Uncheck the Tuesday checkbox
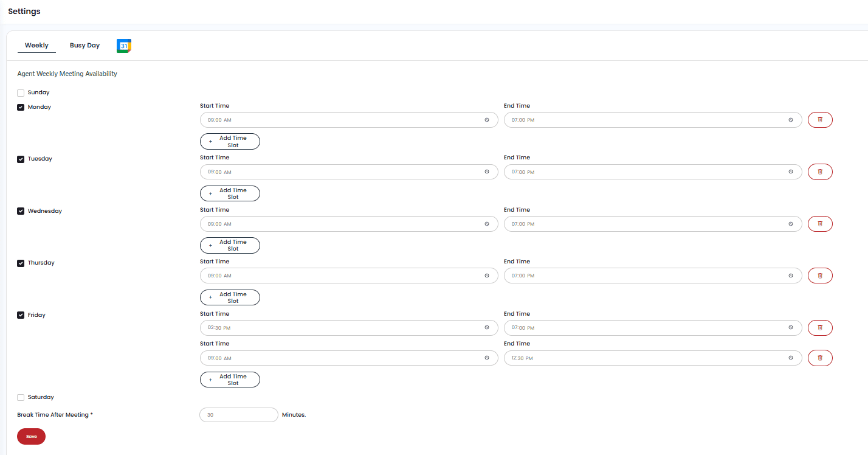The height and width of the screenshot is (455, 868). pyautogui.click(x=21, y=159)
